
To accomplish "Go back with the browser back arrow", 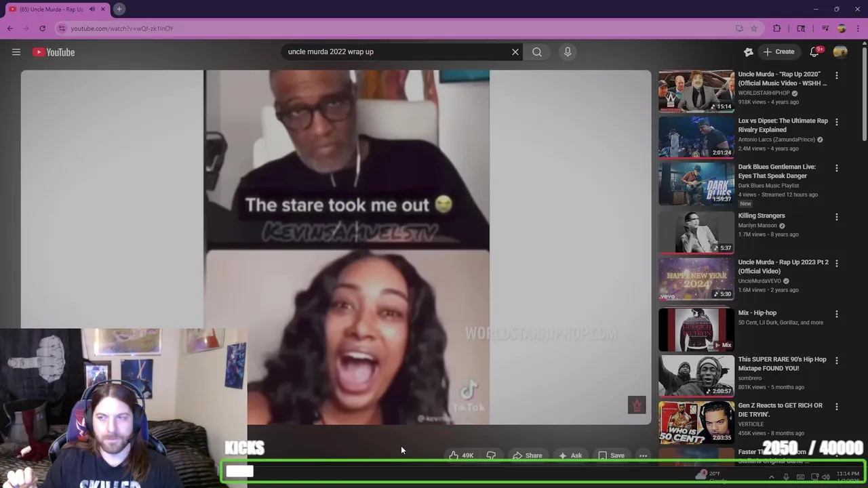I will (x=10, y=28).
